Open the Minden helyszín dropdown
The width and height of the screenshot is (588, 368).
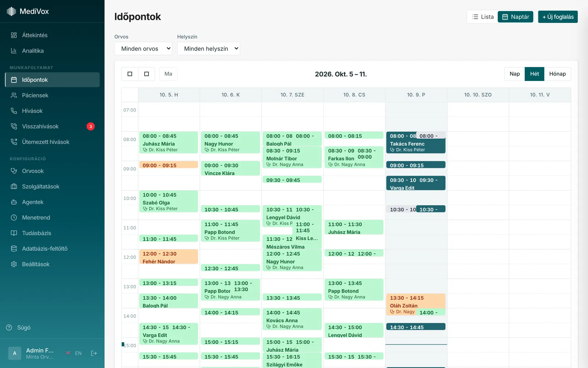209,49
